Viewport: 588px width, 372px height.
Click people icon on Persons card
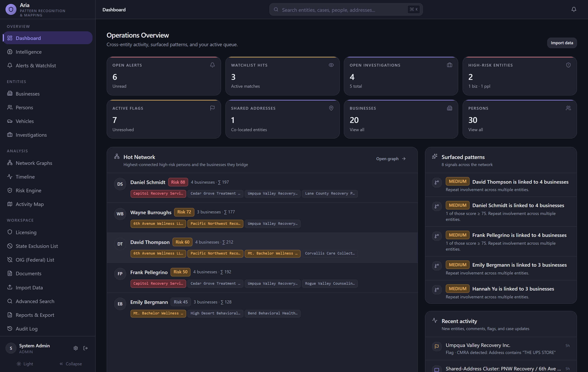coord(568,108)
